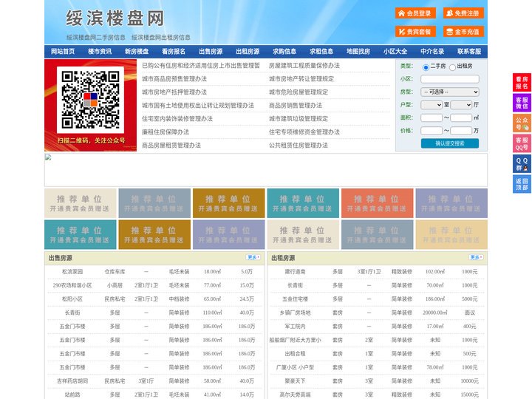Click 绥滨楼盘网出租房信息 header link
532x399 pixels.
click(161, 38)
